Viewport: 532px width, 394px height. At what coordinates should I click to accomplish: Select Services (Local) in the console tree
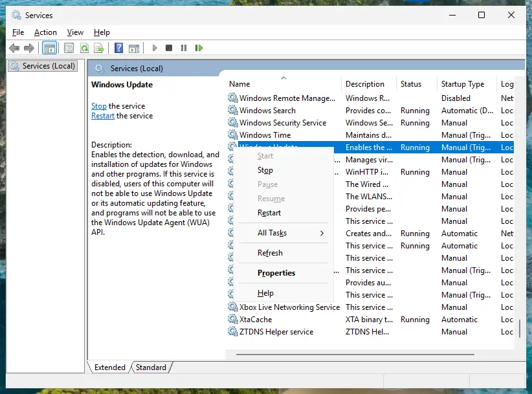tap(43, 66)
